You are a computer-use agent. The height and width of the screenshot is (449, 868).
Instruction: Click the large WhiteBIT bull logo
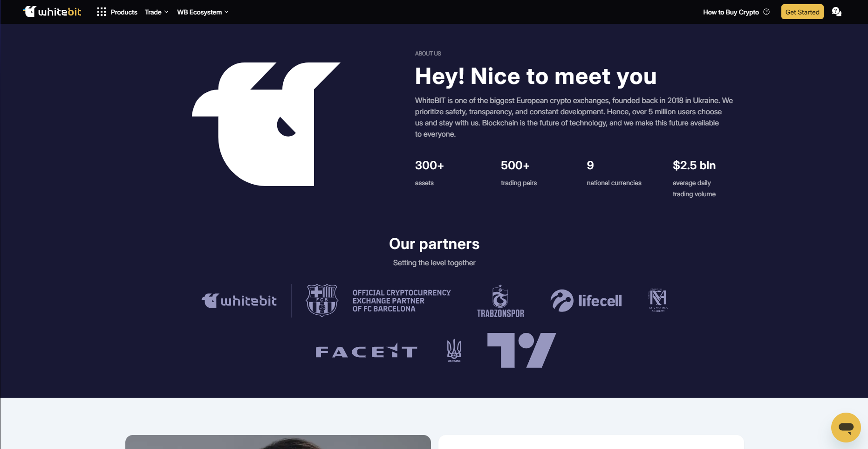pos(266,124)
